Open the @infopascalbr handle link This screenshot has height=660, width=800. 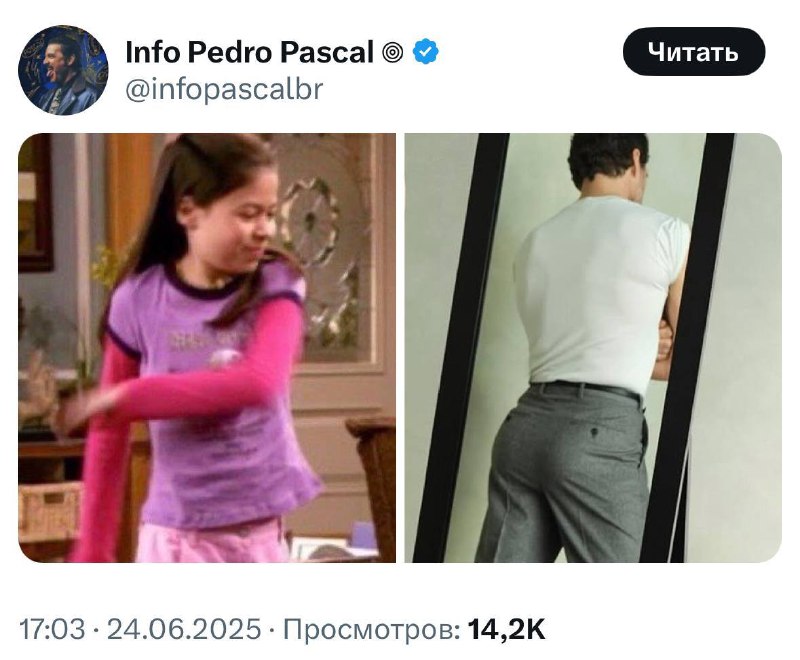[224, 89]
